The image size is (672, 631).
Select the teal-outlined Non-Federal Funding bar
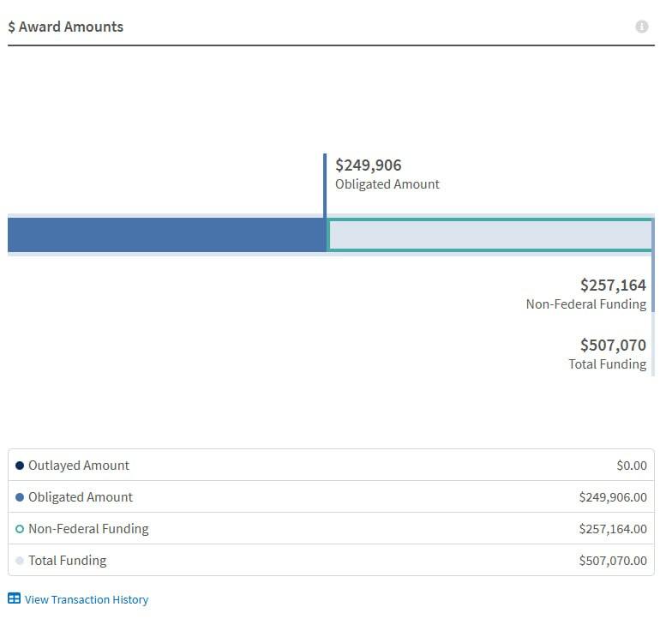click(x=489, y=235)
